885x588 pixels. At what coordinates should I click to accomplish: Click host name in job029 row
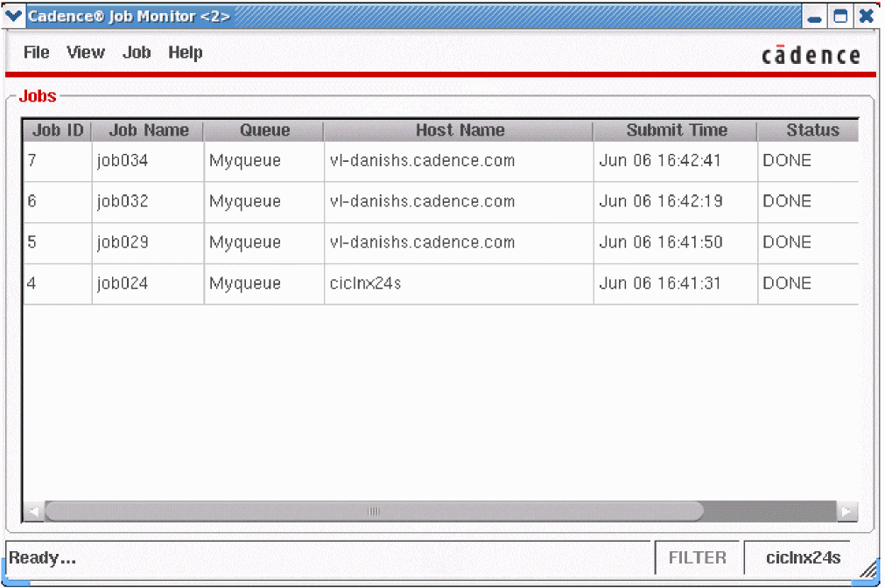460,243
